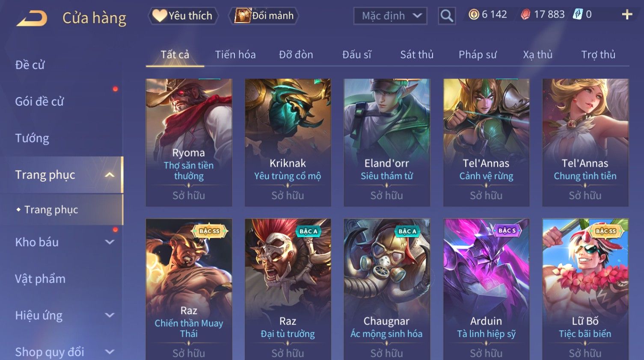
Task: Open Yêu thích heart favorites
Action: click(x=183, y=16)
